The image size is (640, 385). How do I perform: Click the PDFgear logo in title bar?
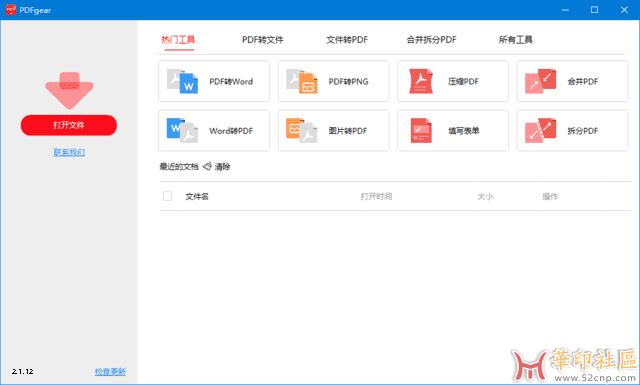pos(11,10)
